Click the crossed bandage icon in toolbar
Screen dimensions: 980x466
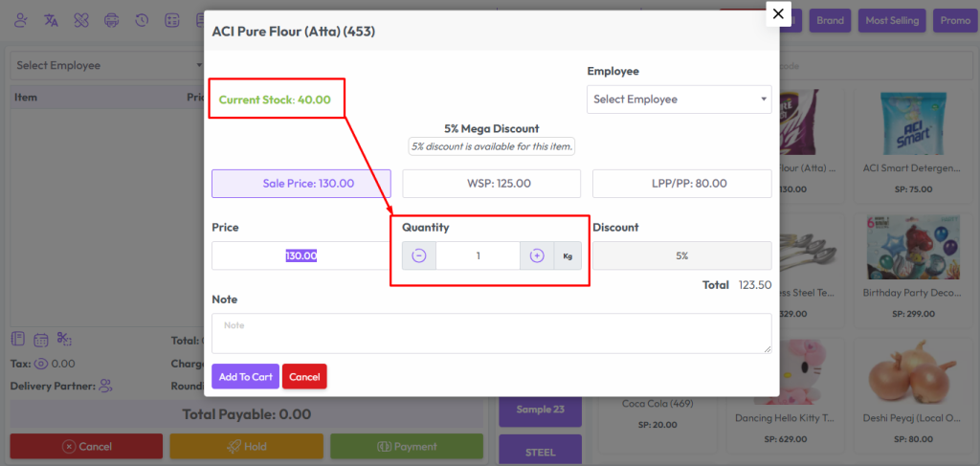point(81,21)
